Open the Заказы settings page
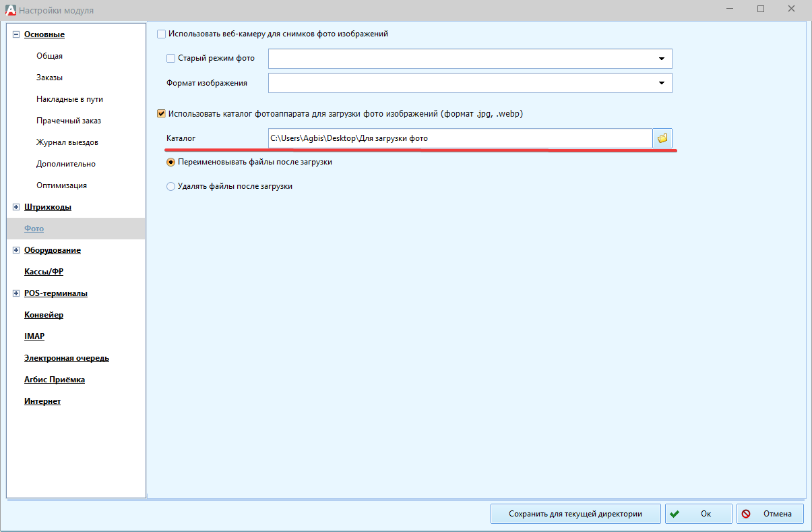812x532 pixels. coord(50,78)
